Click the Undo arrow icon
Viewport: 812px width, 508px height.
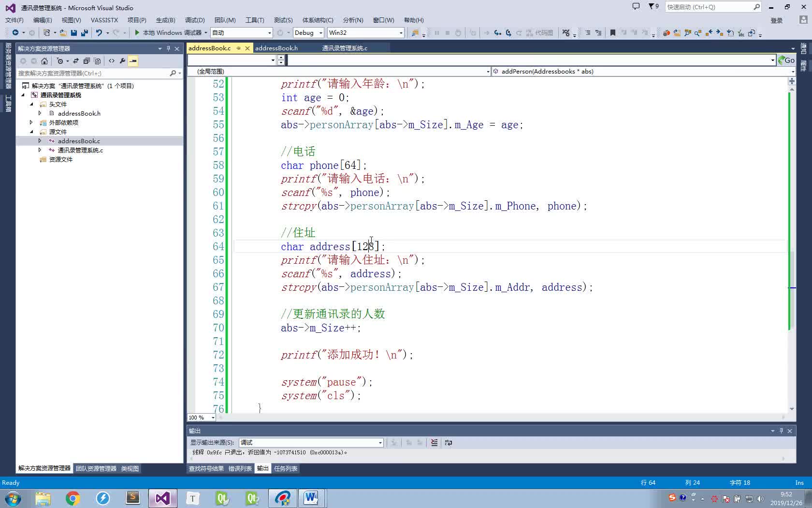pyautogui.click(x=99, y=32)
